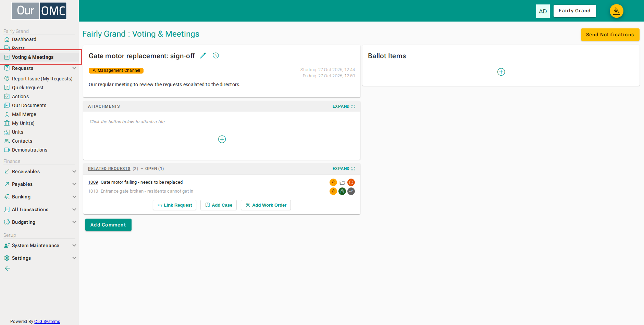Open the history clock icon next to title
This screenshot has width=644, height=325.
pos(216,55)
